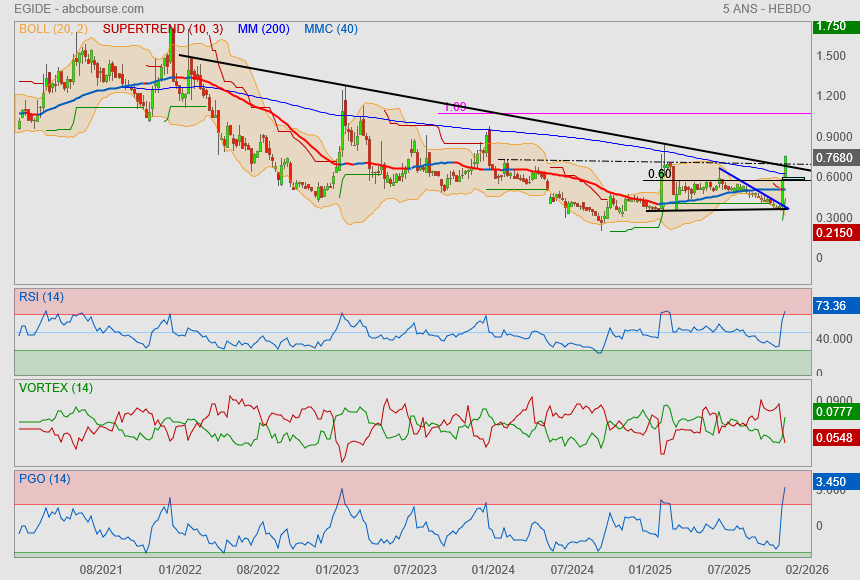This screenshot has height=580, width=860.
Task: Select the RSI (14) panel label
Action: click(x=41, y=296)
